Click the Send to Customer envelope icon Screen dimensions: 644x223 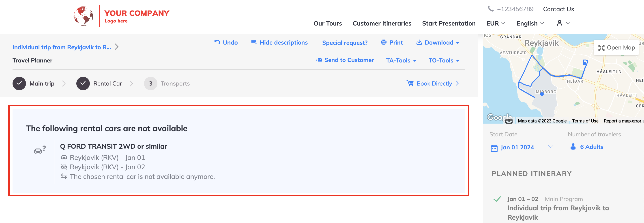tap(319, 60)
